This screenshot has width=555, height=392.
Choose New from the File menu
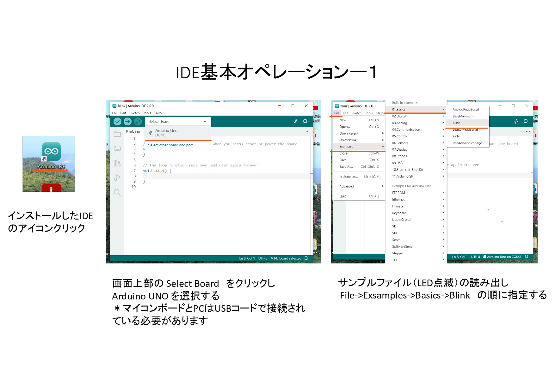pyautogui.click(x=359, y=120)
